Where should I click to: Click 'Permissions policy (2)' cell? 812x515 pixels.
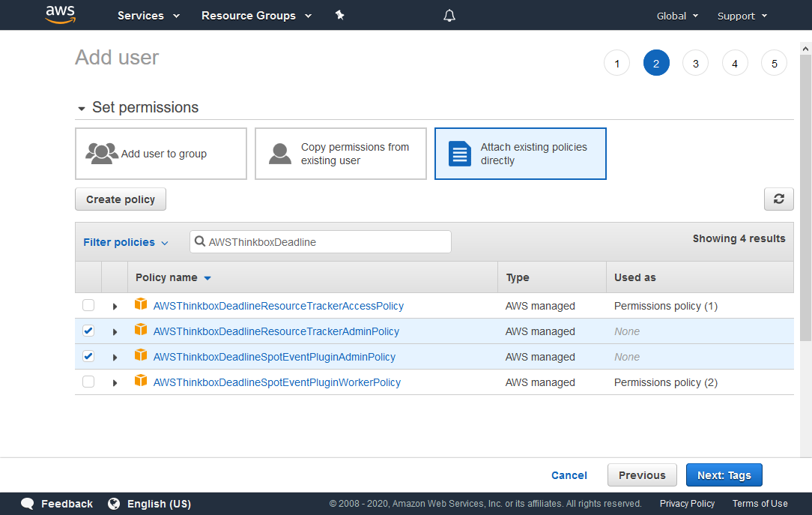tap(665, 382)
